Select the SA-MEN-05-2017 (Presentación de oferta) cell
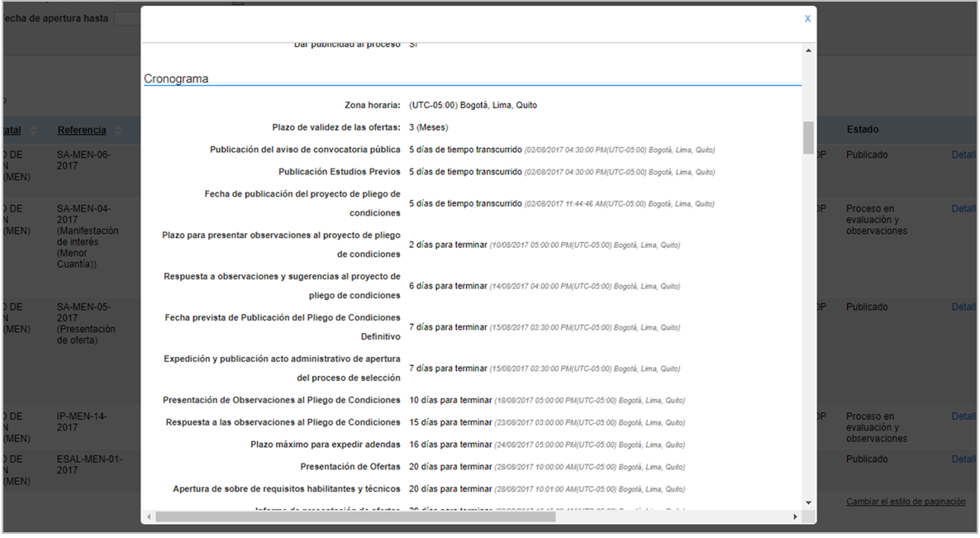 pyautogui.click(x=86, y=324)
